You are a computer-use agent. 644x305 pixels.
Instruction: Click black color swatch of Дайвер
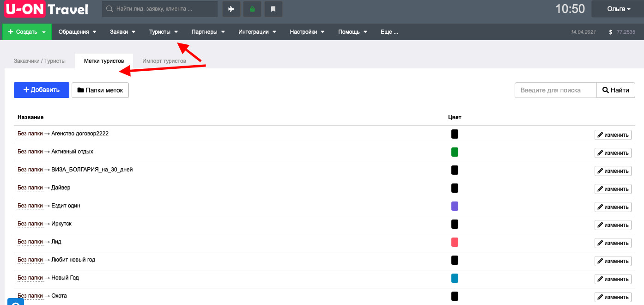click(455, 188)
